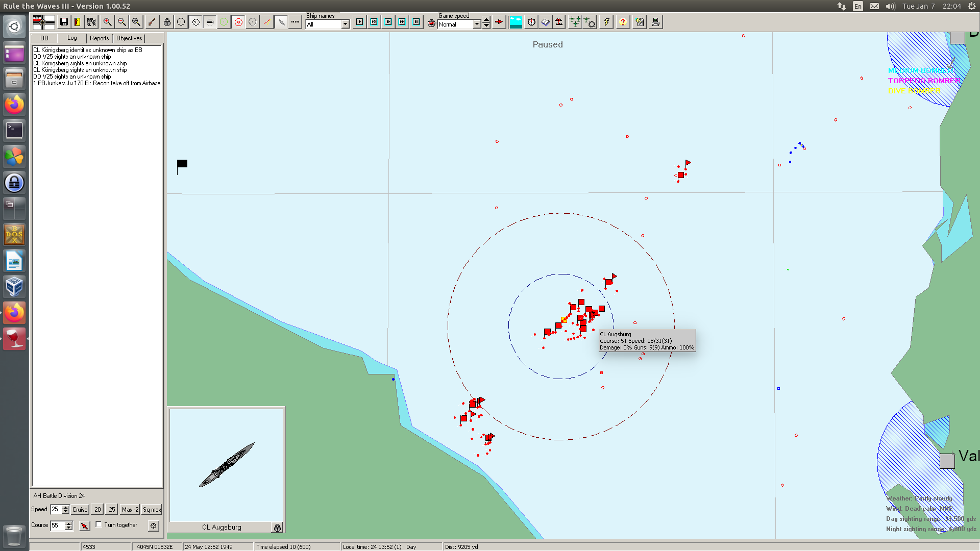
Task: Increase speed with the stepper arrow
Action: (65, 507)
